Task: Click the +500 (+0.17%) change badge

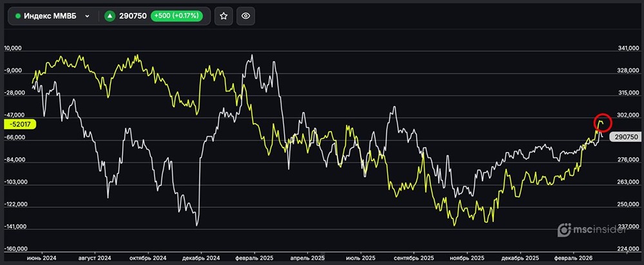Action: pos(176,16)
